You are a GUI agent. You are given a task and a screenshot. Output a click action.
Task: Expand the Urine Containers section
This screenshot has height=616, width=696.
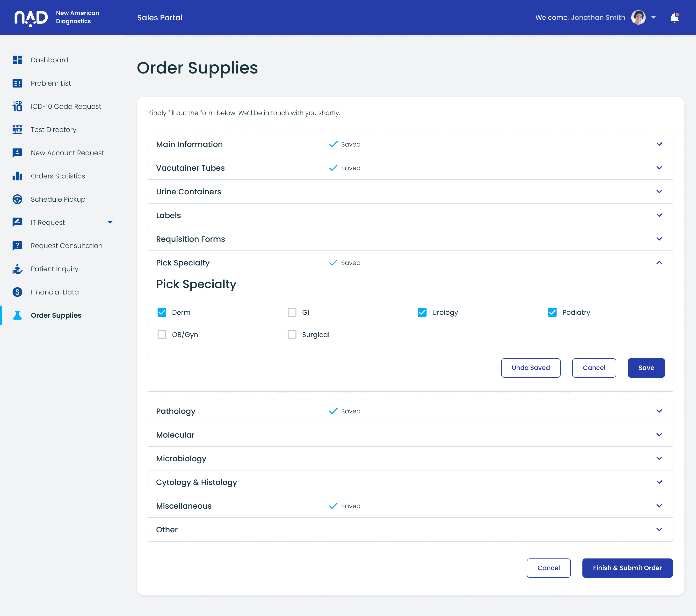[x=410, y=191]
